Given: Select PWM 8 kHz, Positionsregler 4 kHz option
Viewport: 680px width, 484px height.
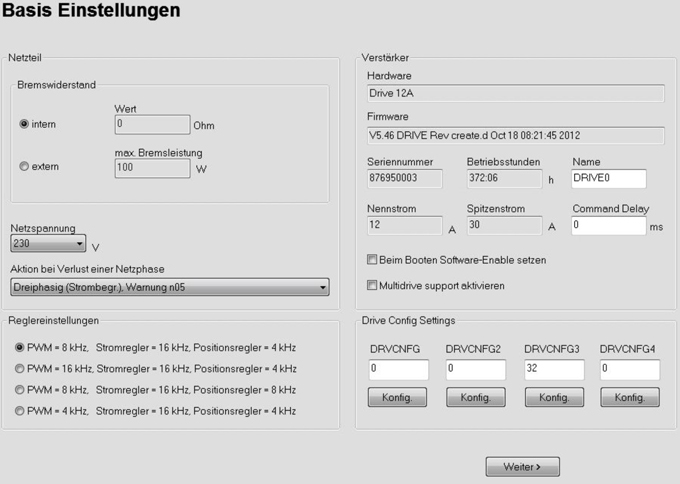Looking at the screenshot, I should tap(20, 347).
